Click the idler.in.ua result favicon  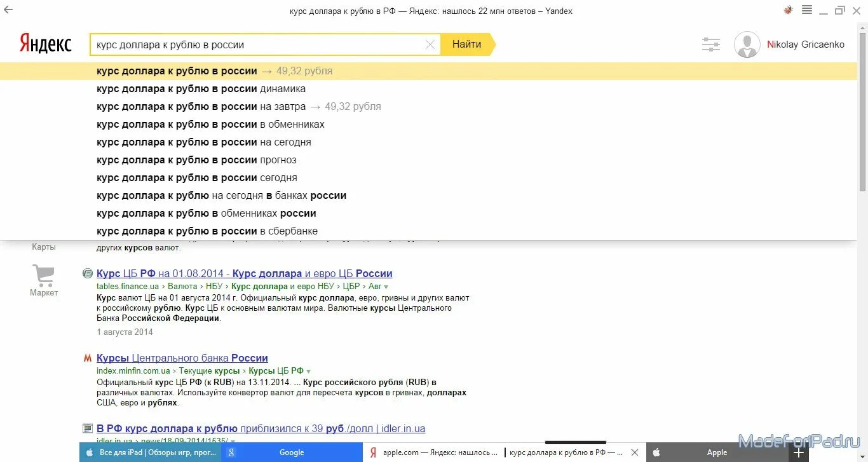[x=88, y=428]
